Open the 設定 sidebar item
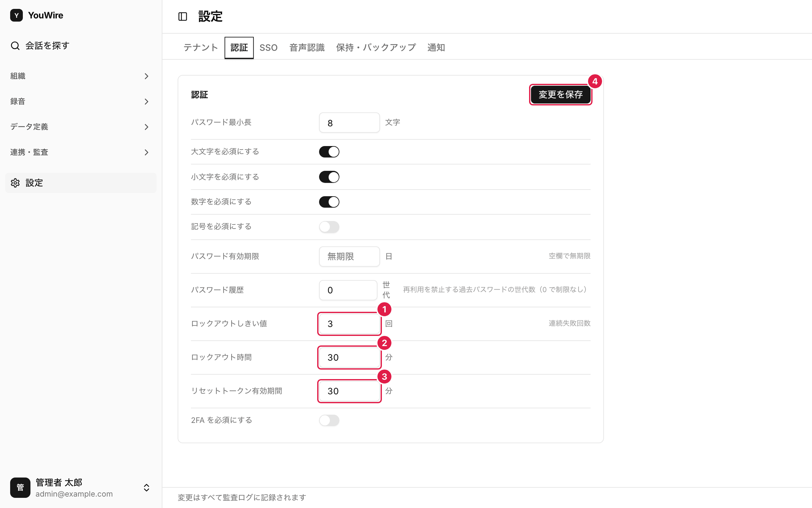 tap(81, 183)
